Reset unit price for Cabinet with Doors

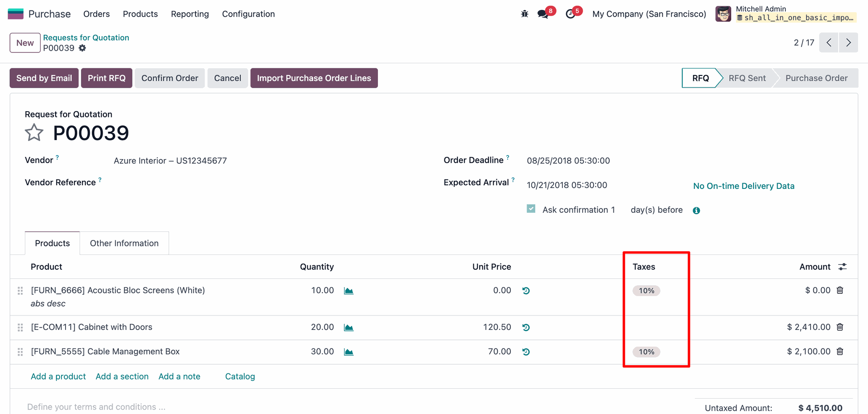point(526,327)
